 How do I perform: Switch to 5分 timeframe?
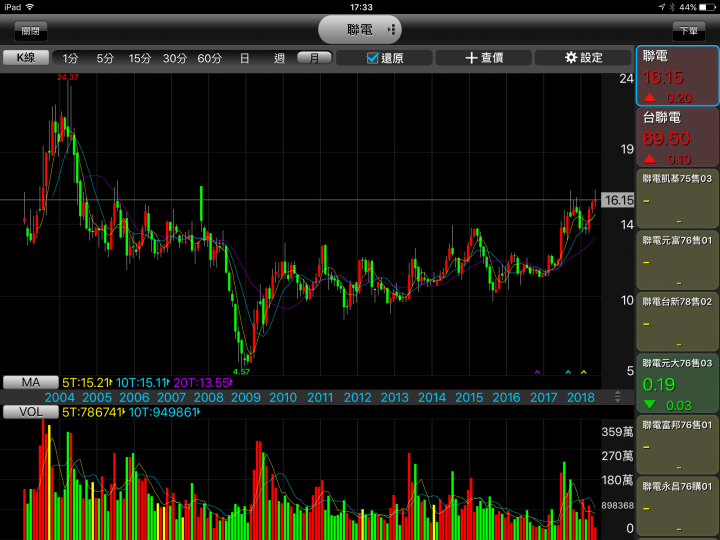coord(105,58)
